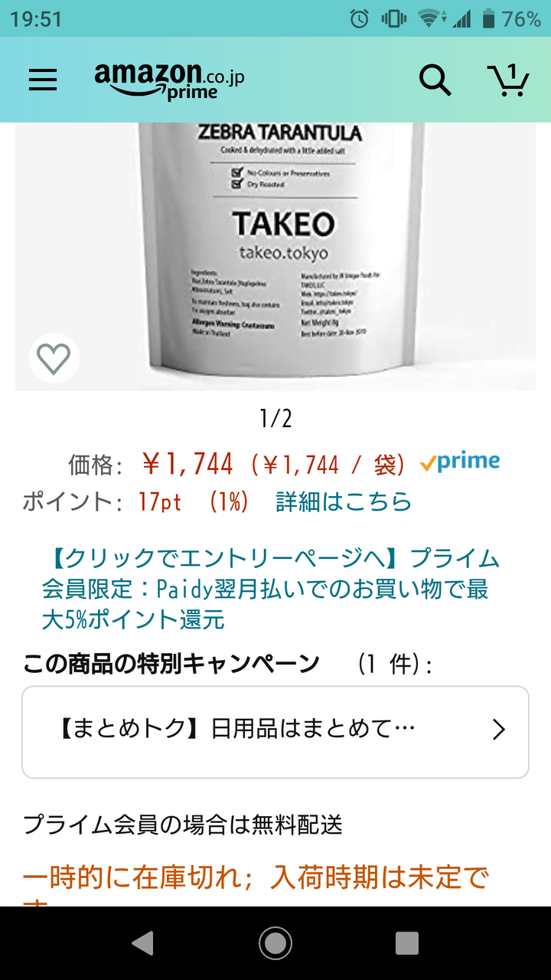Tap the 17pt (1%) points value
This screenshot has height=980, width=551.
pyautogui.click(x=194, y=502)
